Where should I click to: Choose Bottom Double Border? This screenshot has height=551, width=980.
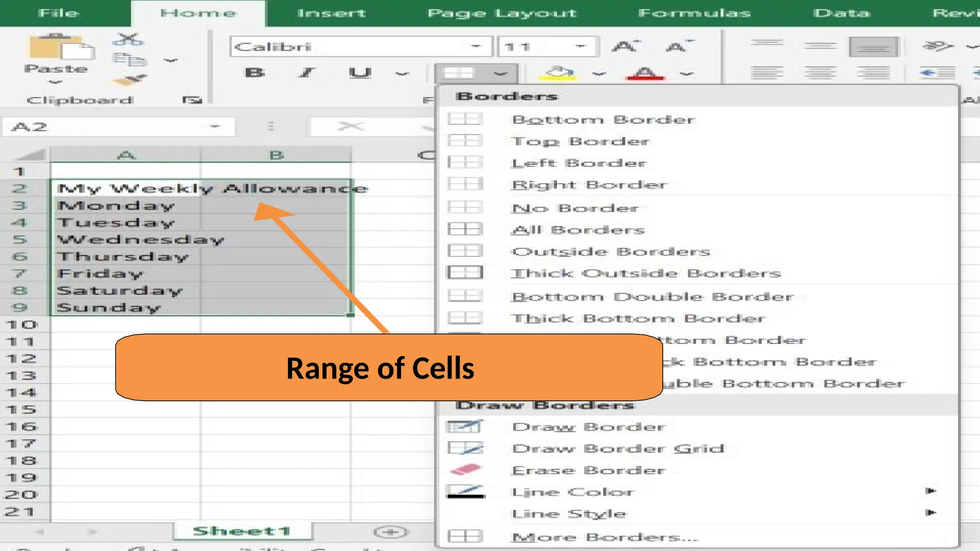coord(699,297)
